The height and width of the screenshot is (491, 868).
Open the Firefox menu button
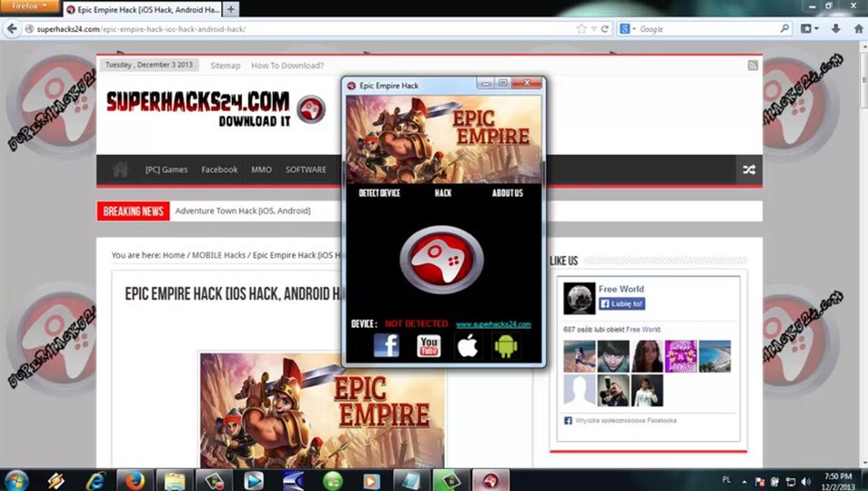[29, 5]
